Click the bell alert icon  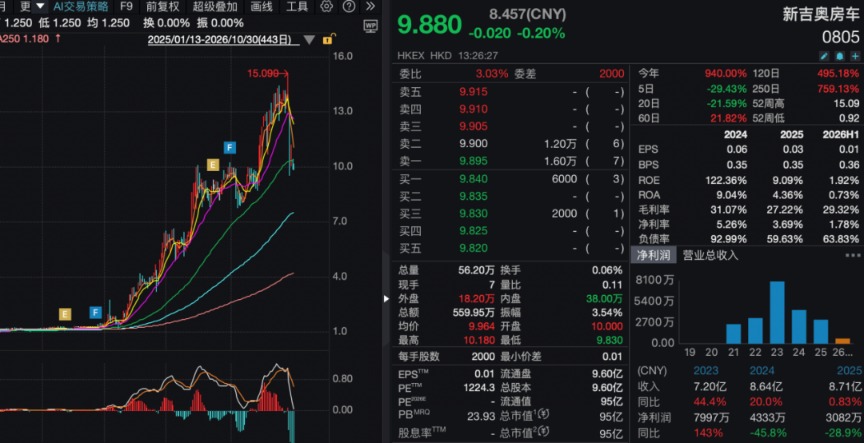[x=840, y=56]
